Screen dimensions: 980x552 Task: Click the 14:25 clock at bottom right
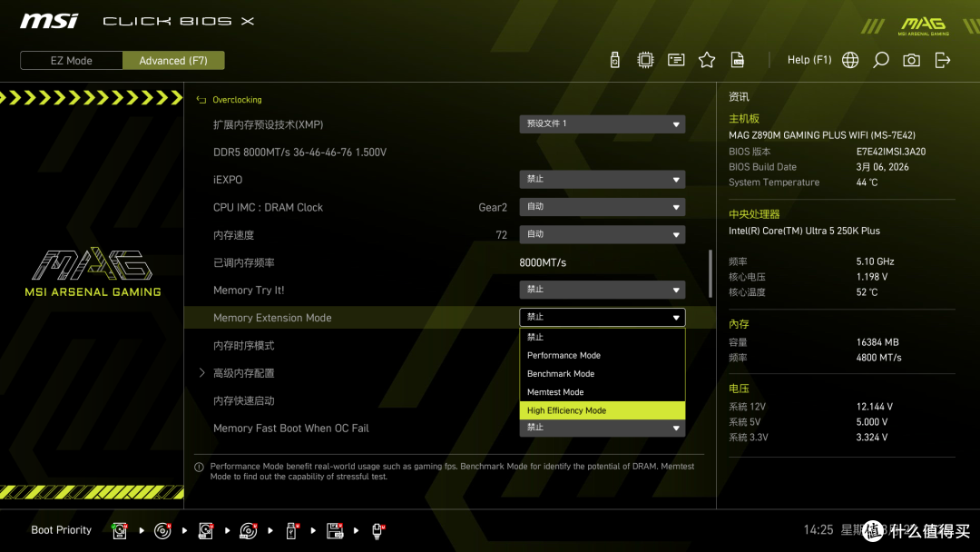pyautogui.click(x=818, y=530)
